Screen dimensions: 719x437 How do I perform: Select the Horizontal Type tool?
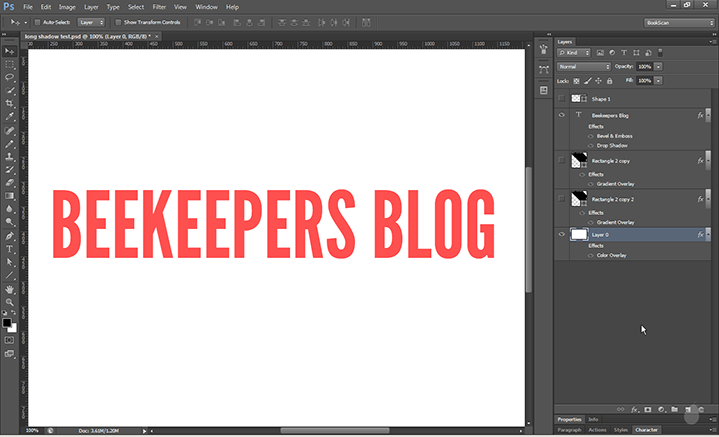click(x=10, y=248)
